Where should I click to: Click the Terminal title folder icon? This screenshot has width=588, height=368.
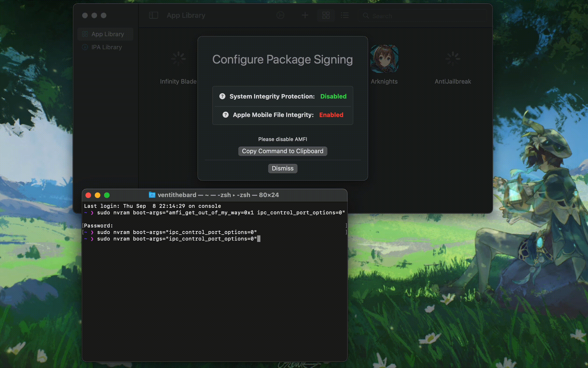(152, 195)
